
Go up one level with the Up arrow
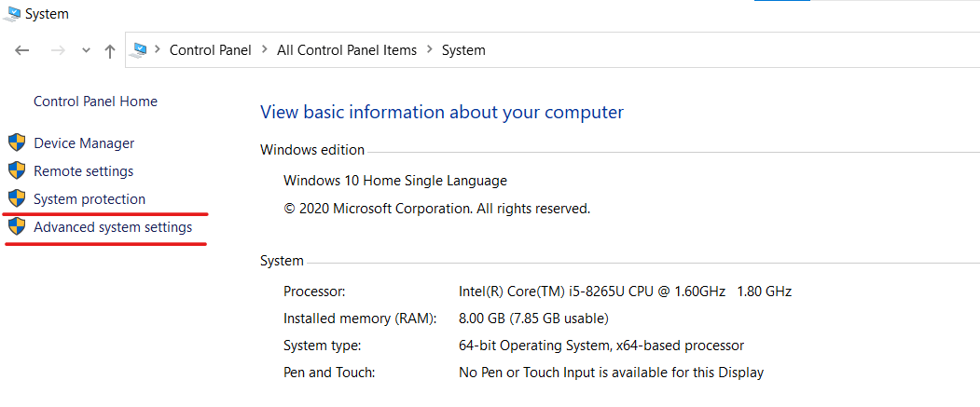(x=110, y=51)
